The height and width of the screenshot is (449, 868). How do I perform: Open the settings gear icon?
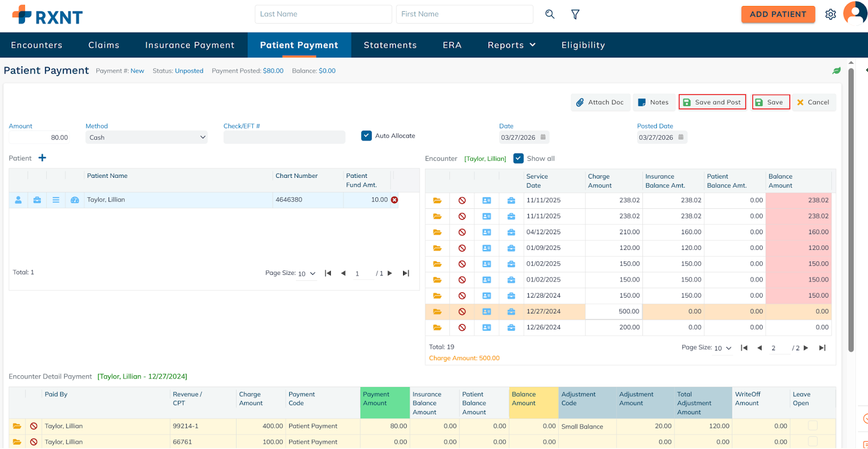[830, 15]
